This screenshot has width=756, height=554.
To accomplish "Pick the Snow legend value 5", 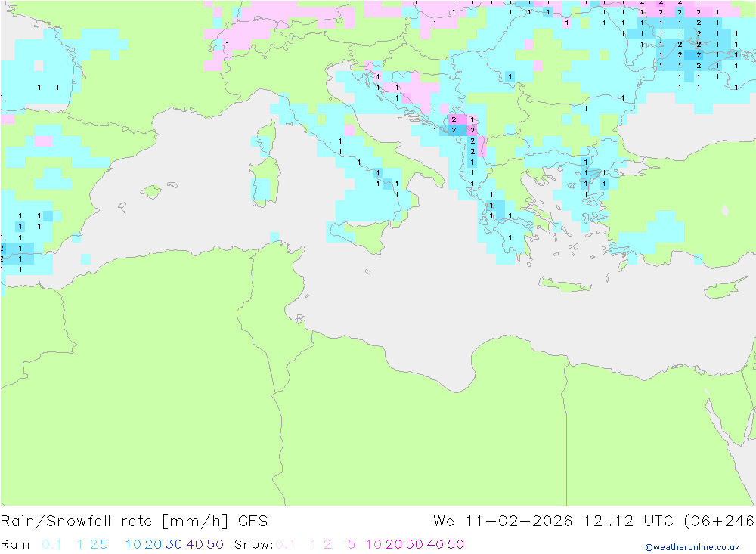I will (352, 544).
